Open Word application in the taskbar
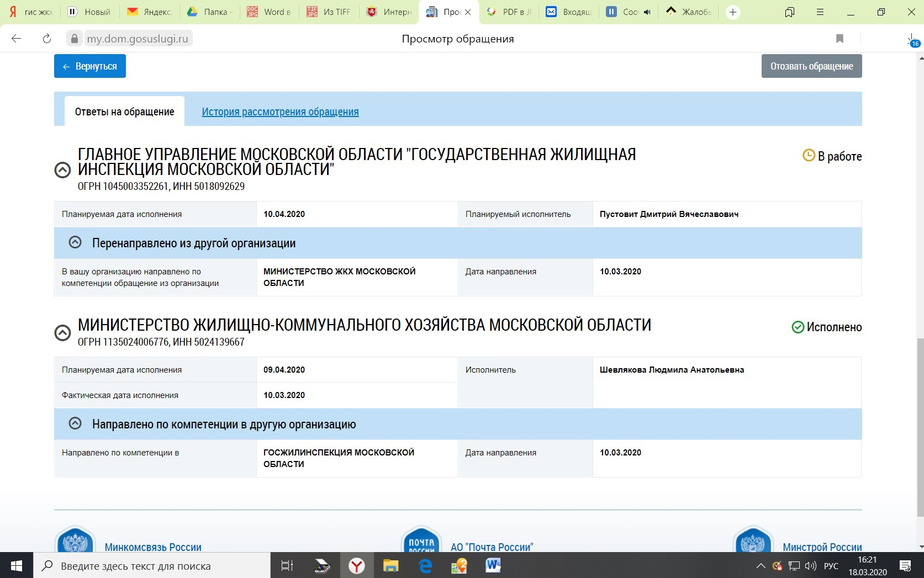The height and width of the screenshot is (578, 924). [x=493, y=565]
